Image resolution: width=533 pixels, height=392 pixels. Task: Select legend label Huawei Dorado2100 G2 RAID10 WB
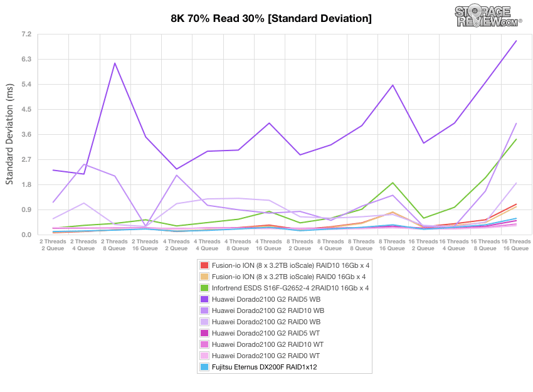tap(268, 310)
